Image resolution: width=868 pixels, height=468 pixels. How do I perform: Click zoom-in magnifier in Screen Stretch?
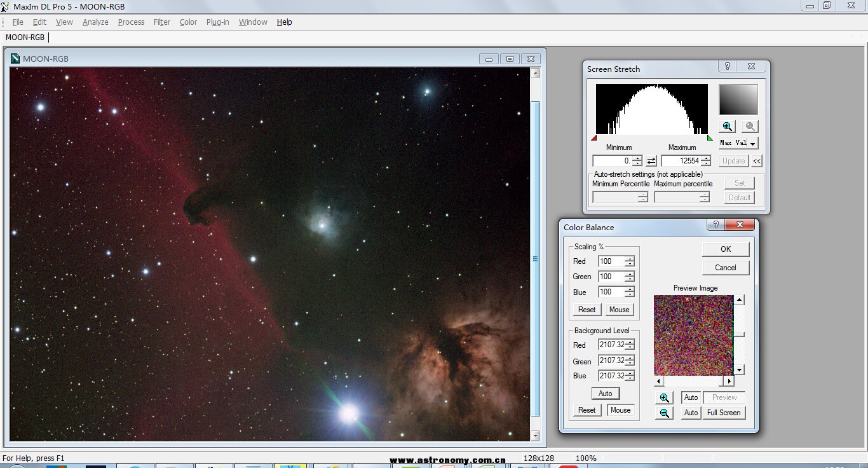pyautogui.click(x=728, y=127)
